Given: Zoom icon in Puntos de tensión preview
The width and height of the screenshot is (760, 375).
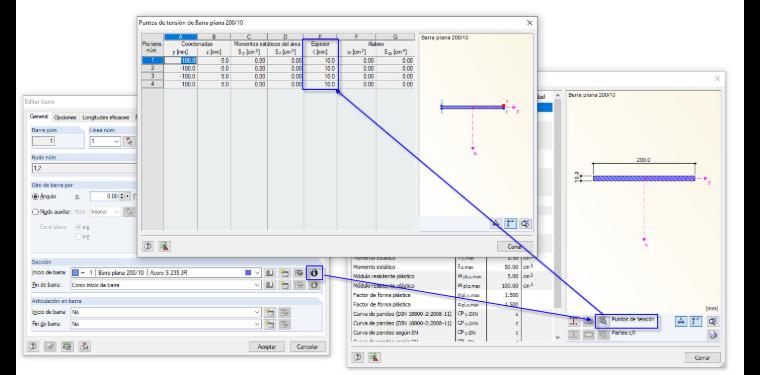Looking at the screenshot, I should [525, 223].
